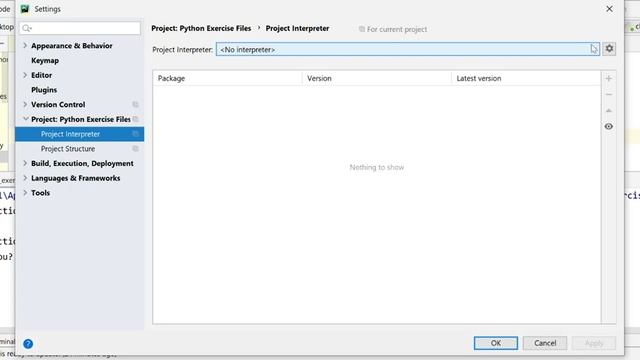
Task: Click the settings search field
Action: point(80,28)
